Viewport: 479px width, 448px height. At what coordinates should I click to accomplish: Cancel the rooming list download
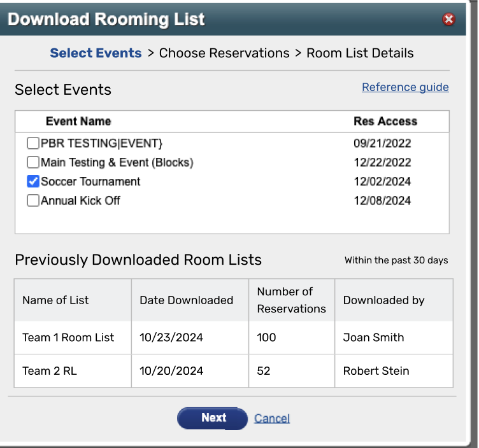272,418
